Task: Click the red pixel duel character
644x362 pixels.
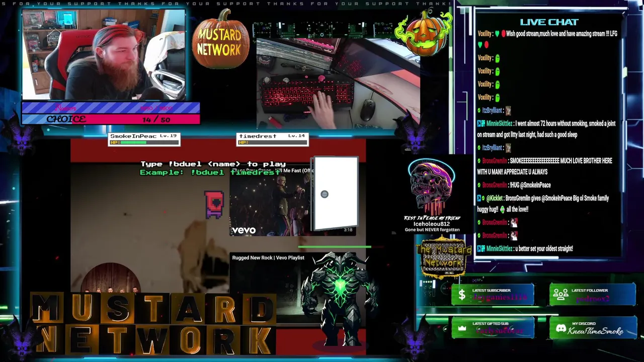Action: pyautogui.click(x=214, y=204)
